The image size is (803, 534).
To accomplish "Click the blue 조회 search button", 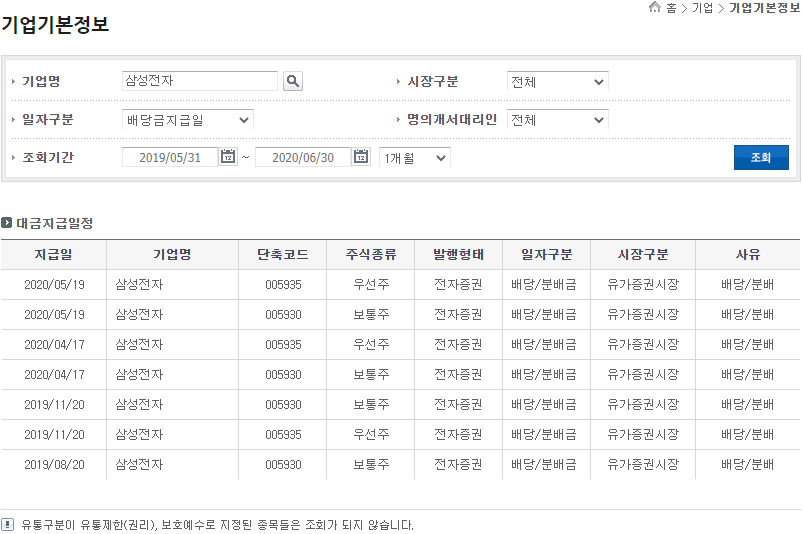I will [761, 157].
